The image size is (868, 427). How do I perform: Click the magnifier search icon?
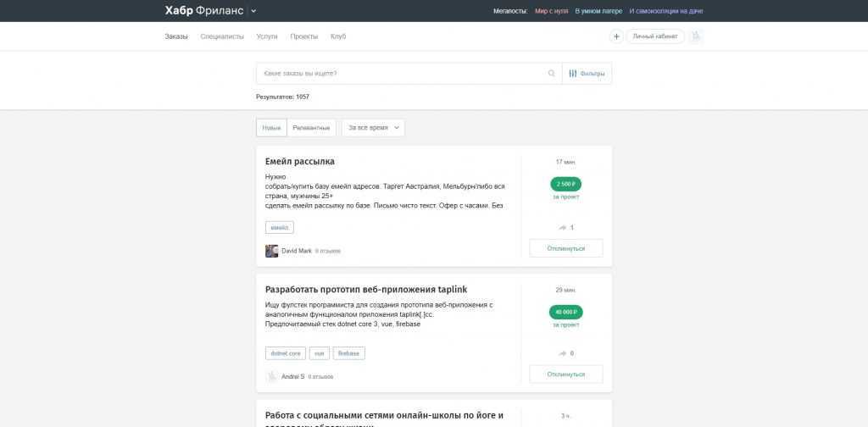(x=551, y=74)
